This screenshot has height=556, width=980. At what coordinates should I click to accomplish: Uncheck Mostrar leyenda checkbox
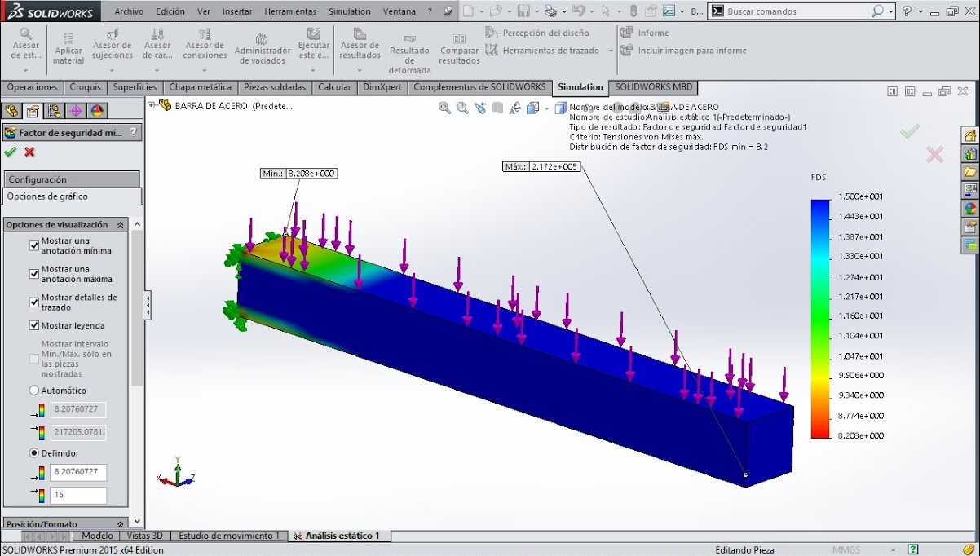tap(34, 325)
